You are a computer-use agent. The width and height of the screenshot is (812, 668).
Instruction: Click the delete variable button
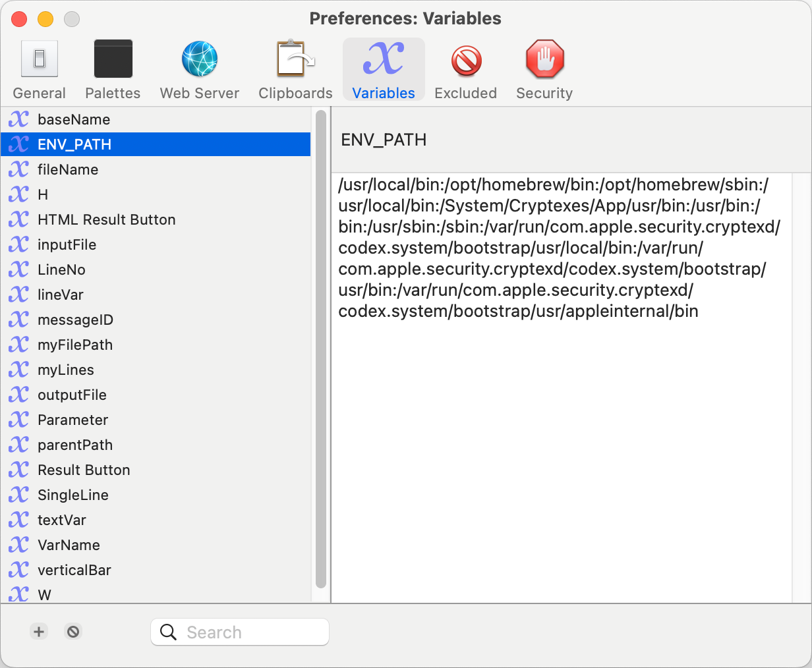73,632
